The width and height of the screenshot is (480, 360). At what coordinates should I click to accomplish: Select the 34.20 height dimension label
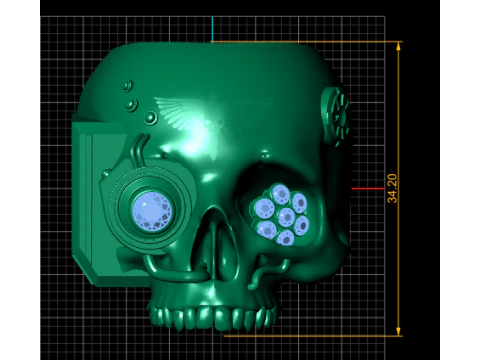[x=393, y=188]
